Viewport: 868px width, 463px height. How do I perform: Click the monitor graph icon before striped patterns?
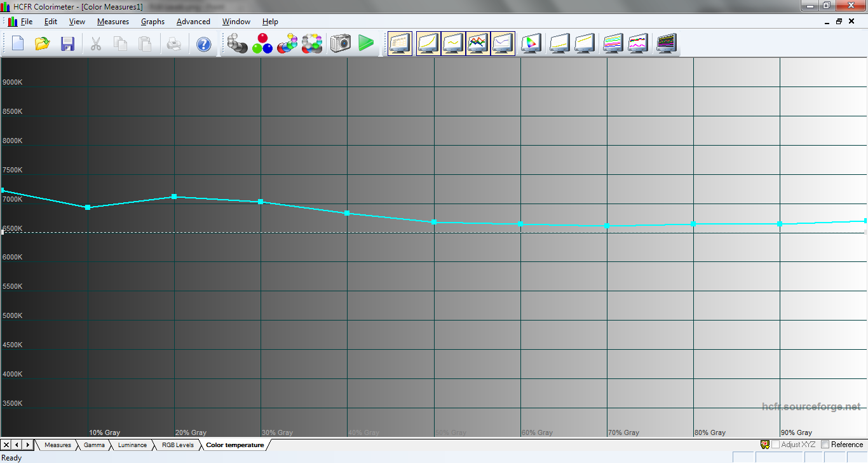coord(585,43)
